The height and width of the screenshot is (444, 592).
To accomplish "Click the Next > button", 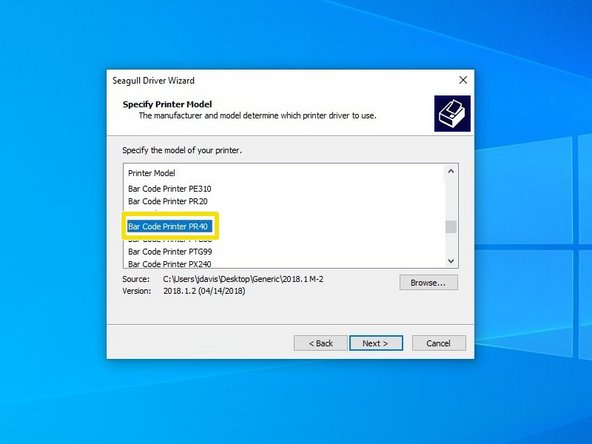I will tap(376, 343).
